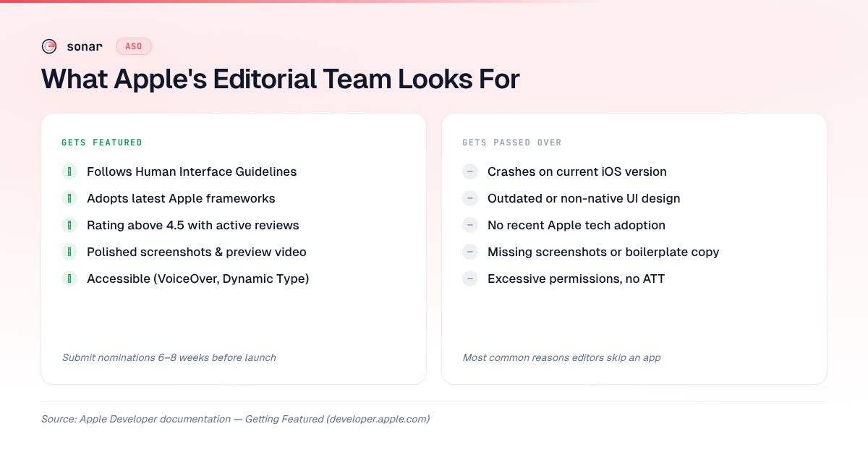Click the source line citing developer.apple.com

pyautogui.click(x=236, y=419)
